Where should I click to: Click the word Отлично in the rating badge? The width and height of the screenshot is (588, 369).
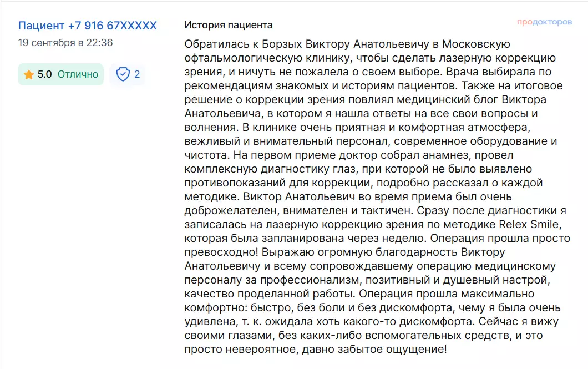[x=78, y=74]
